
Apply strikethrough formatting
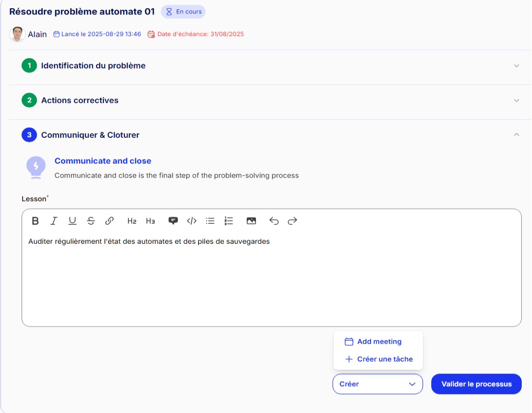pos(91,221)
